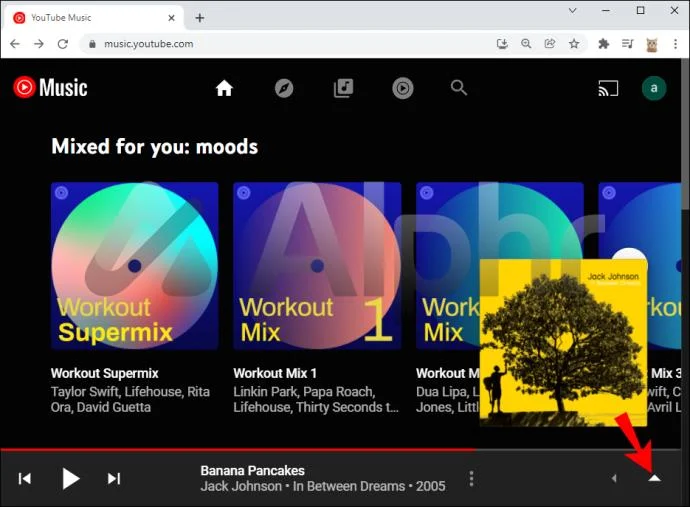Click the Cast to device icon
Screen dimensions: 690x507
[608, 88]
